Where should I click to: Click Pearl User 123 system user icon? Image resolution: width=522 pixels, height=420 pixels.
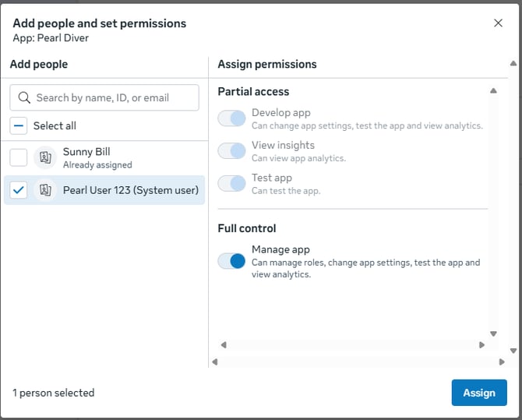[x=46, y=189]
